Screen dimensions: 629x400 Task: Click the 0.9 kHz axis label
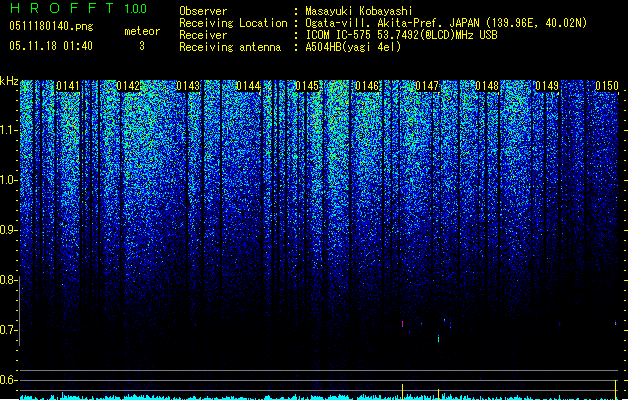[8, 230]
